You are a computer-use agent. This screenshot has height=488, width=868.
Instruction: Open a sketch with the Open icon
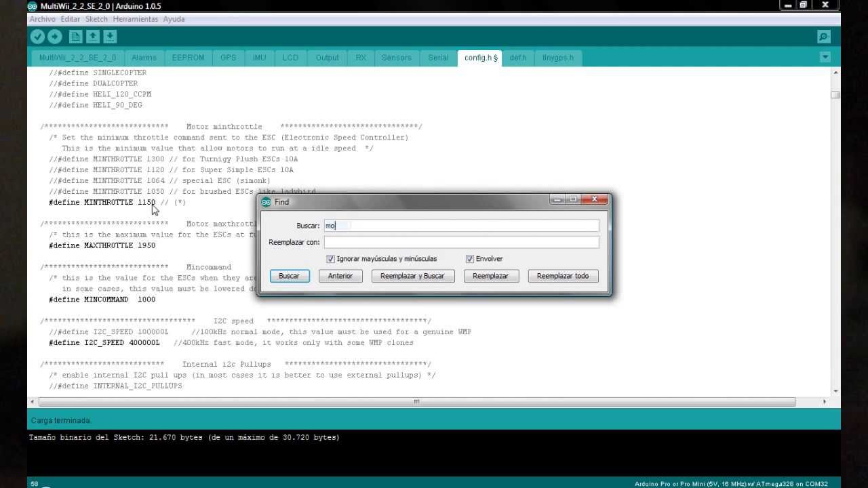point(93,37)
